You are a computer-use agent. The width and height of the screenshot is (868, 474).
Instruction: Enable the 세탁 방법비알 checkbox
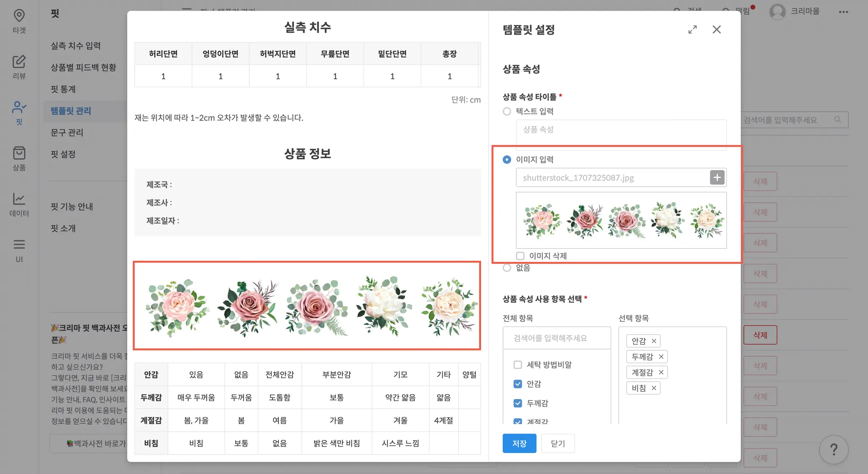click(517, 365)
